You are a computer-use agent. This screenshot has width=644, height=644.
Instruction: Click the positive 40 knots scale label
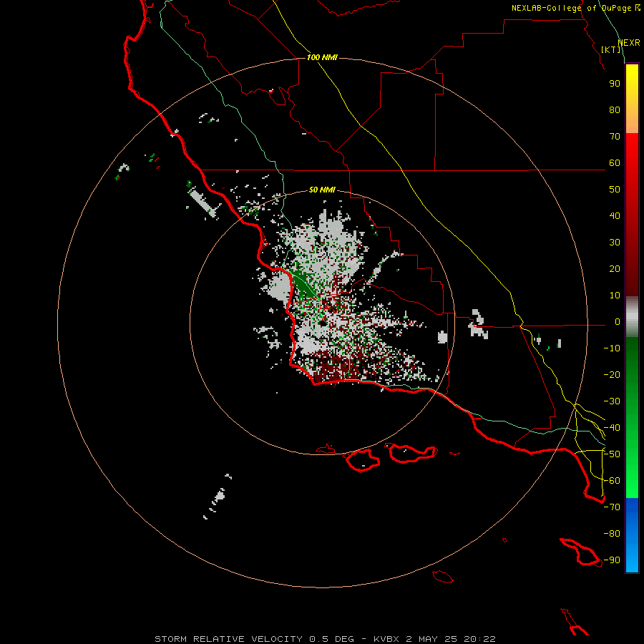615,216
